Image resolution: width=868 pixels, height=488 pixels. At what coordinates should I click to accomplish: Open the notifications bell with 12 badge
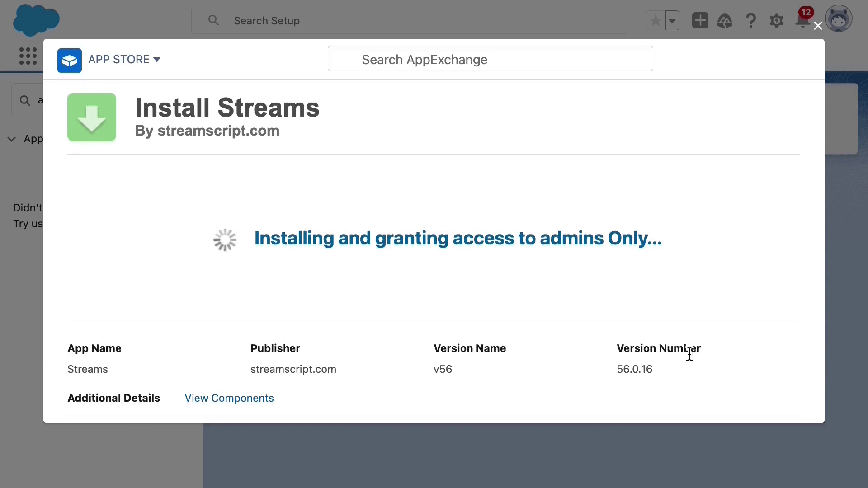click(802, 21)
